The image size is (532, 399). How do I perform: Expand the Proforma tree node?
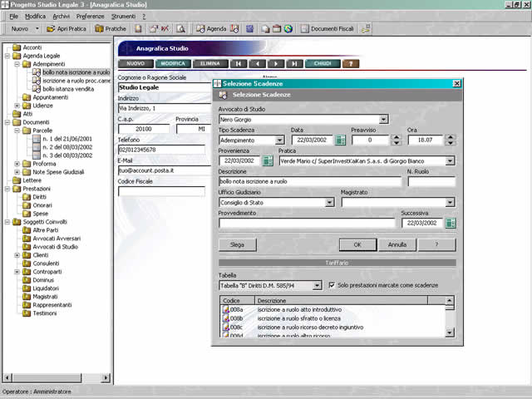(x=17, y=164)
